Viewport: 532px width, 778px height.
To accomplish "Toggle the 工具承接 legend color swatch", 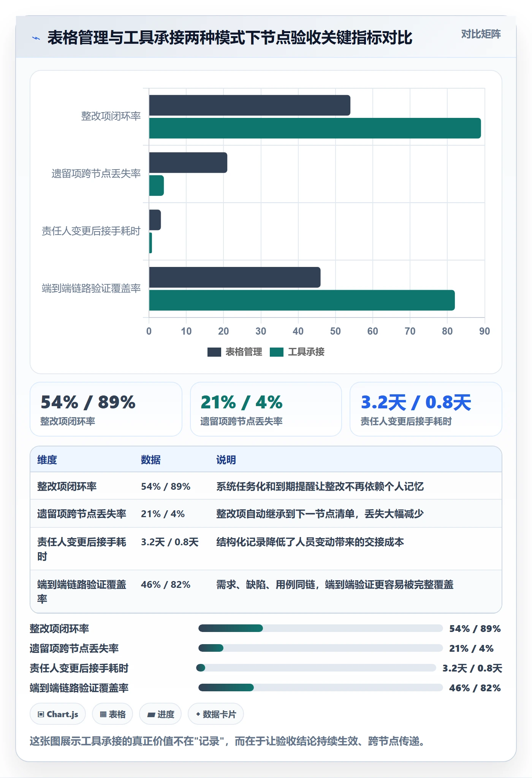I will coord(277,352).
